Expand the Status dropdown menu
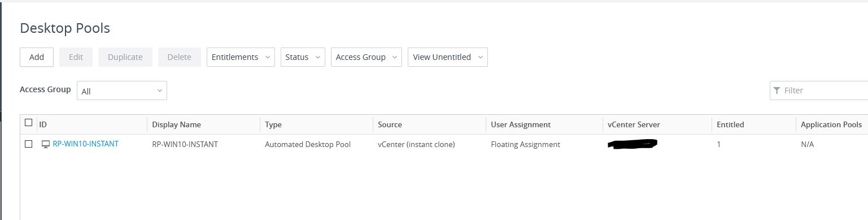This screenshot has height=220, width=868. point(303,57)
